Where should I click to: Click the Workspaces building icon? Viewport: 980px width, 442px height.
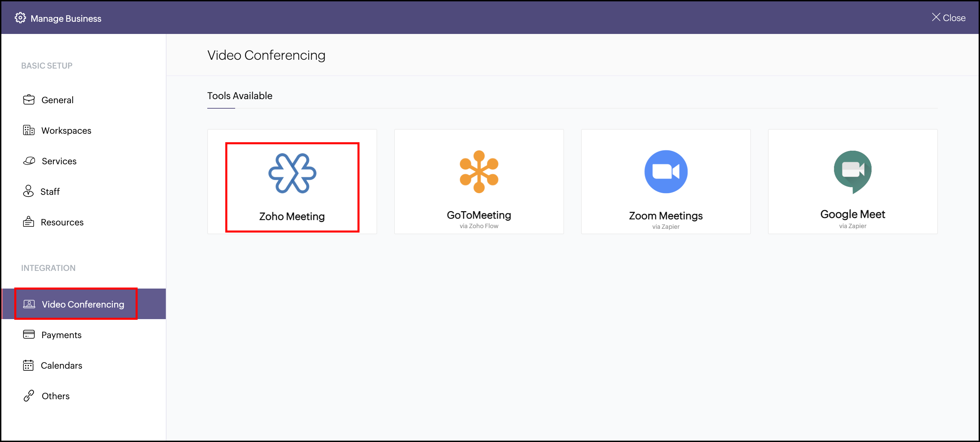29,130
